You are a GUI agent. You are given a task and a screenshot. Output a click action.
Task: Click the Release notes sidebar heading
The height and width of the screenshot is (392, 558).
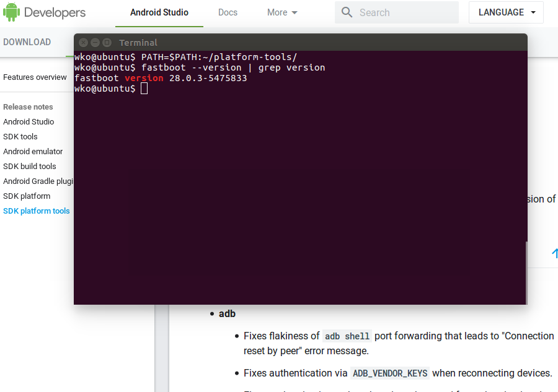pyautogui.click(x=28, y=107)
